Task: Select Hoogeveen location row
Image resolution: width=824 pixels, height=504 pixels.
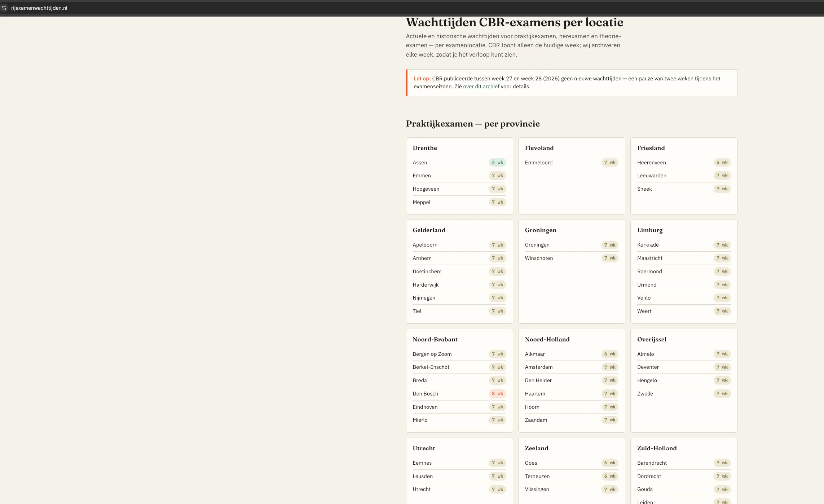Action: 459,189
